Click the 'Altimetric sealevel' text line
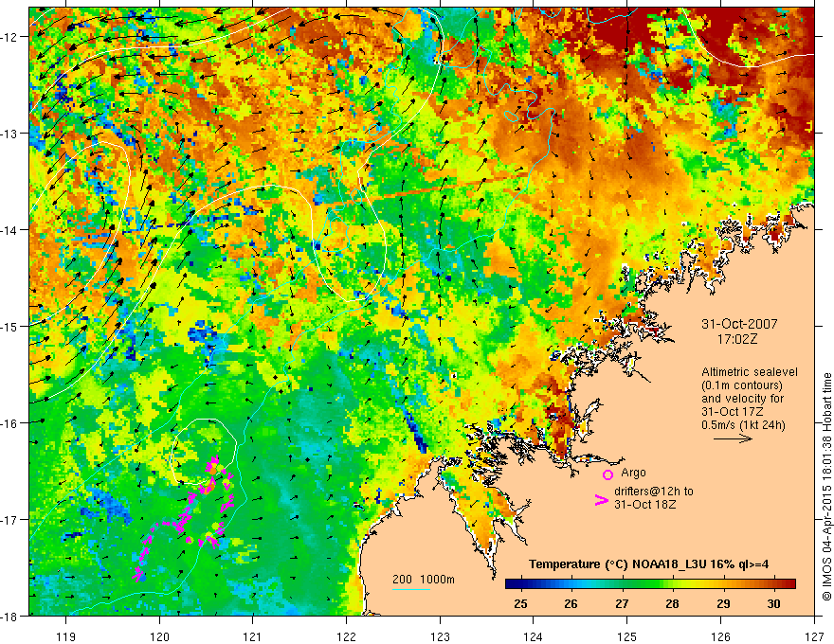This screenshot has height=644, width=834. 750,372
